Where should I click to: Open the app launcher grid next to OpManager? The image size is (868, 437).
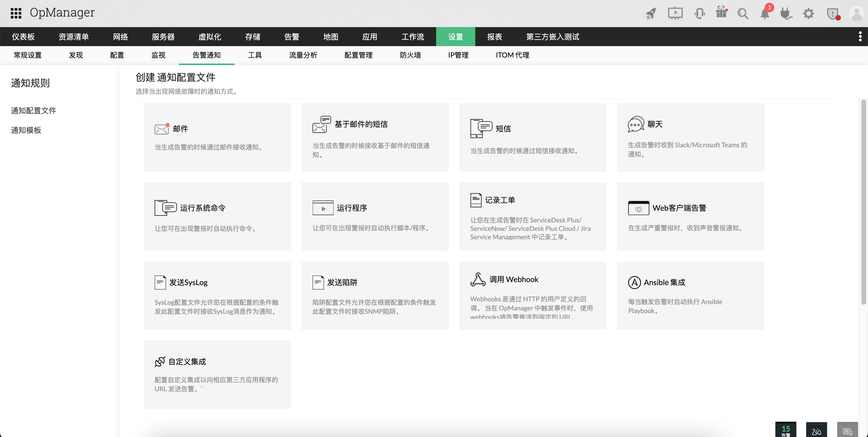point(15,13)
